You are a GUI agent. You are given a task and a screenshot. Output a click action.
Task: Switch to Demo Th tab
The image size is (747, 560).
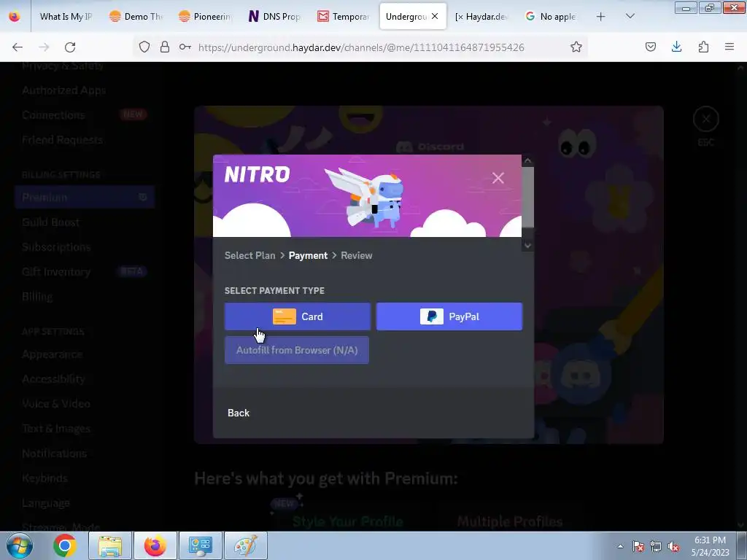(135, 17)
